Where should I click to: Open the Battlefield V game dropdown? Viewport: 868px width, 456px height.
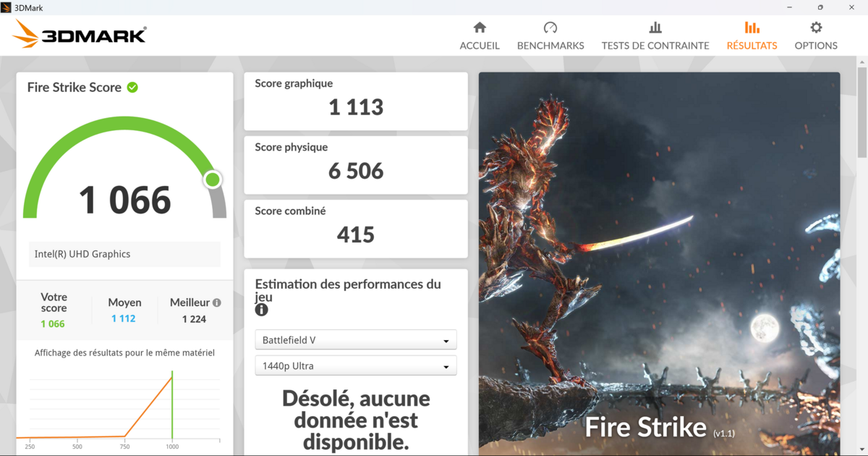[356, 340]
